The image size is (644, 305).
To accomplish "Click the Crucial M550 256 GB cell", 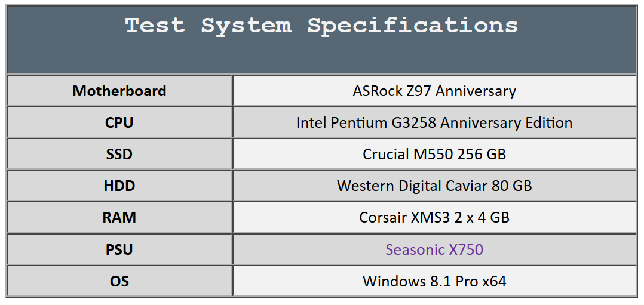I will 434,154.
